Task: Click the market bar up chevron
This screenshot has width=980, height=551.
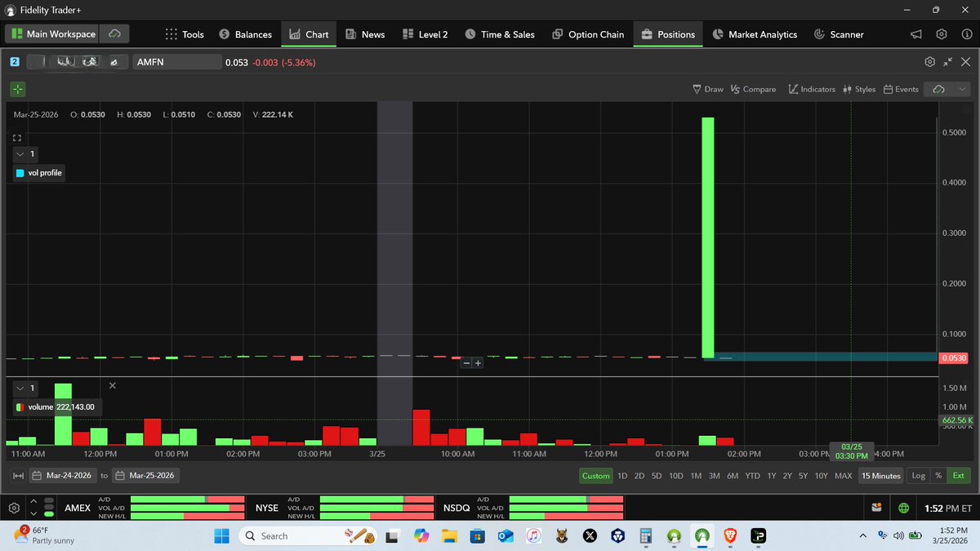Action: tap(33, 501)
